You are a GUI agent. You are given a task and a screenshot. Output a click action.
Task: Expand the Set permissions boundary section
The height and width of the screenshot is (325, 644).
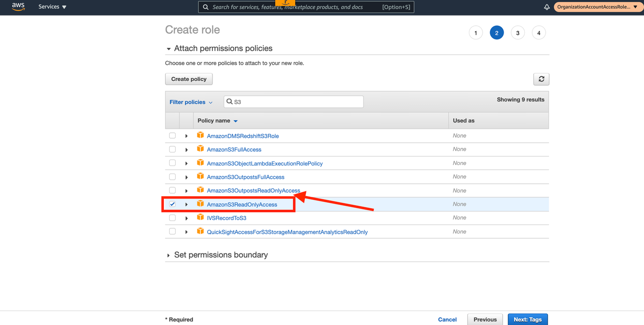[x=218, y=255]
